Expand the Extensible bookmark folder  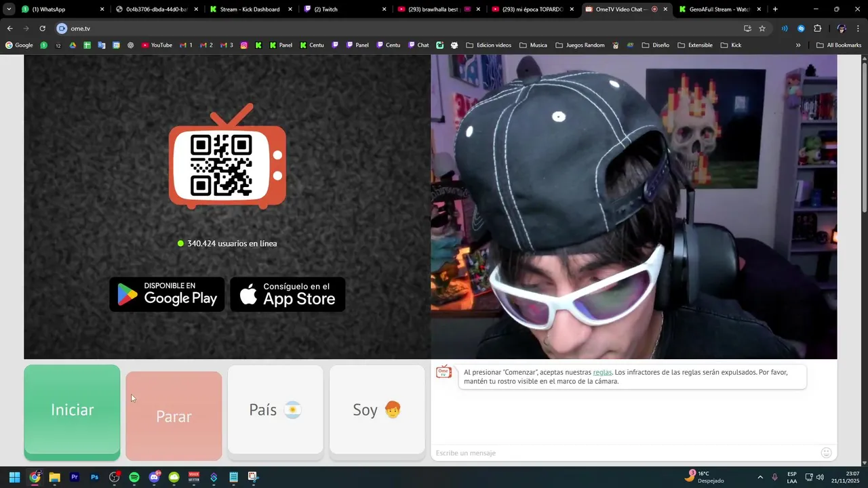tap(695, 45)
